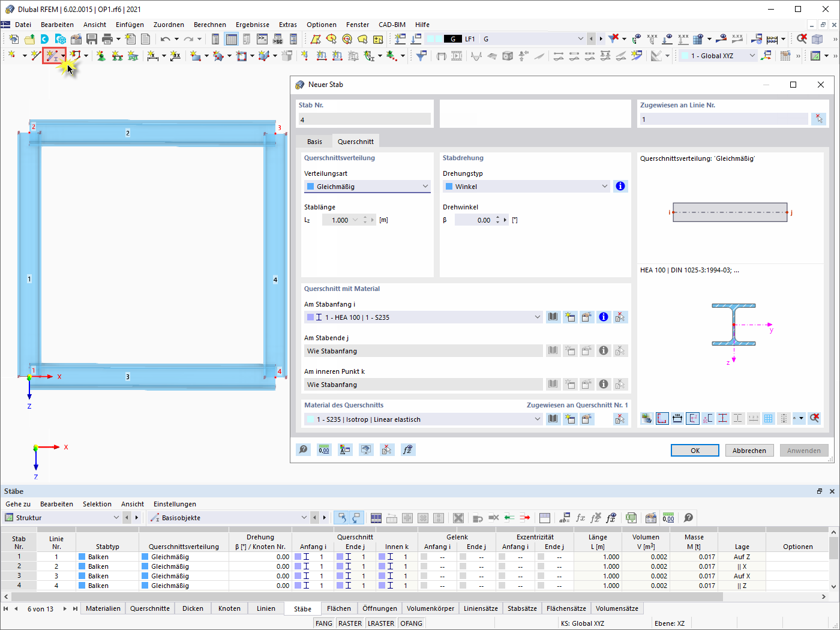
Task: Open the 1 - Global XYZ coordinate dropdown
Action: (718, 56)
